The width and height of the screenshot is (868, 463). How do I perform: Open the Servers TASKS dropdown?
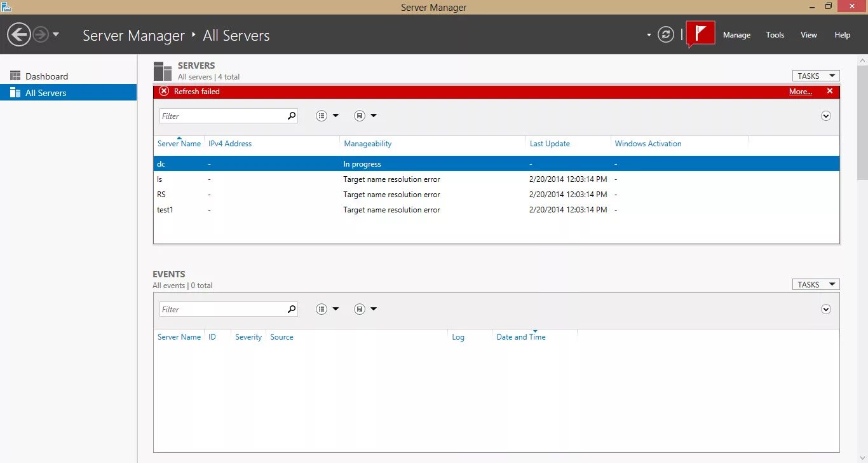(x=816, y=76)
